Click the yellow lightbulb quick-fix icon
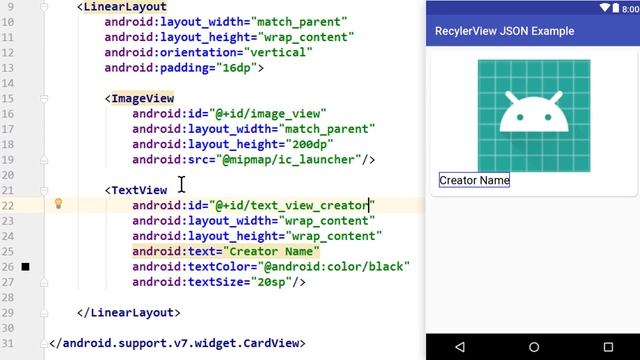 pos(58,203)
